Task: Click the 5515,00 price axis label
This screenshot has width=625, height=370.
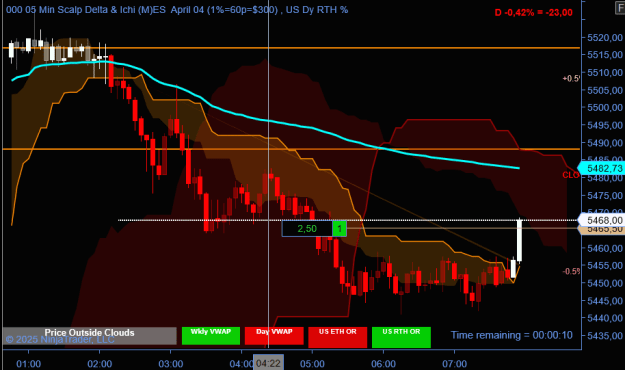Action: click(605, 55)
